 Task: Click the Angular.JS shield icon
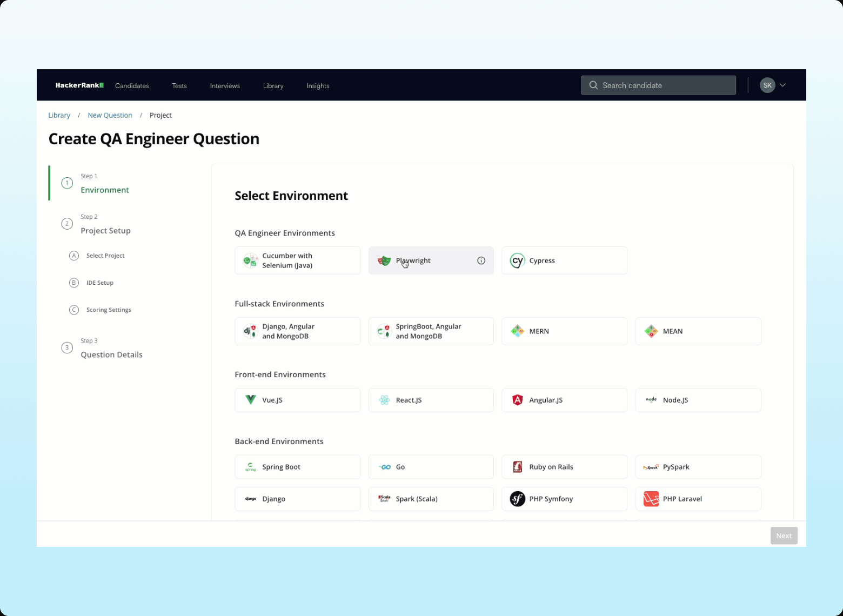pyautogui.click(x=518, y=400)
